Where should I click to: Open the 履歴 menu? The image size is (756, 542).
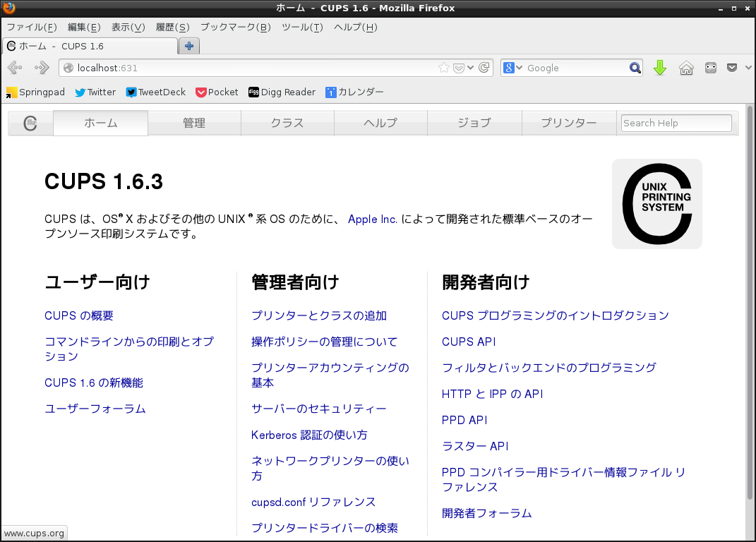coord(173,27)
